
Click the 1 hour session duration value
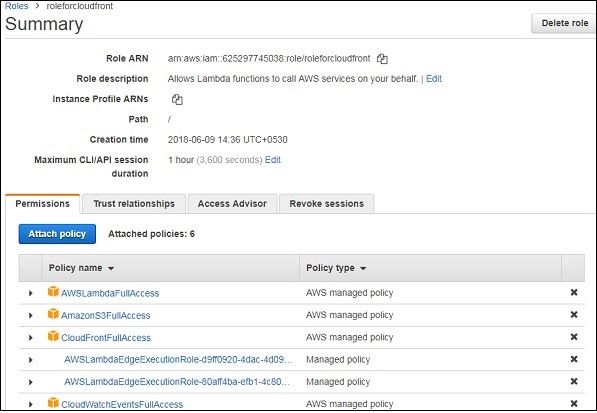click(181, 160)
